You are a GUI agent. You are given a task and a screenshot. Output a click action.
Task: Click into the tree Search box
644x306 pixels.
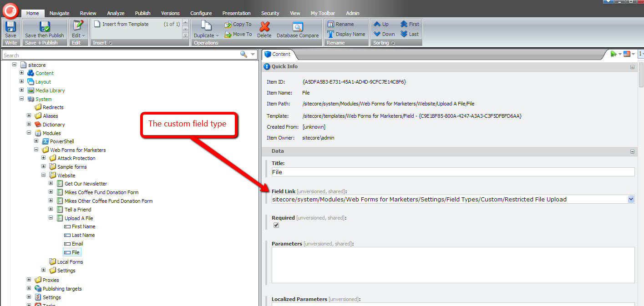tap(121, 55)
